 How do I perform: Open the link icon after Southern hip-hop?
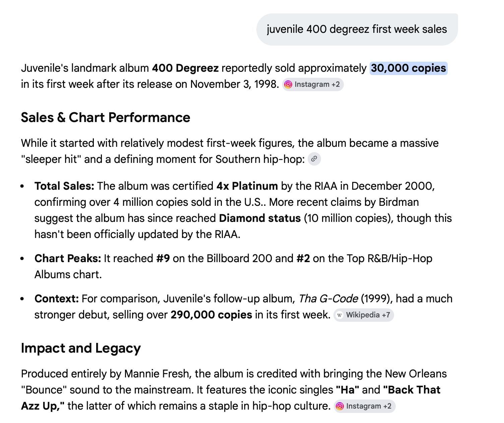[314, 159]
